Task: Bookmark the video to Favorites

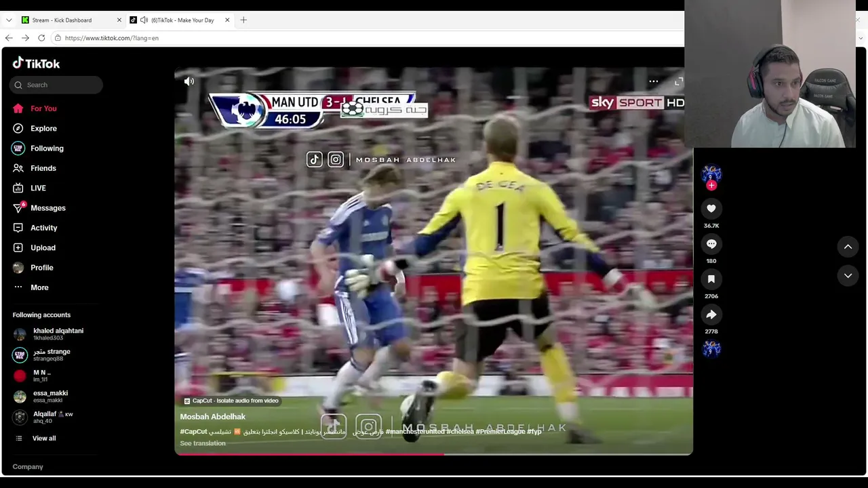Action: (711, 279)
